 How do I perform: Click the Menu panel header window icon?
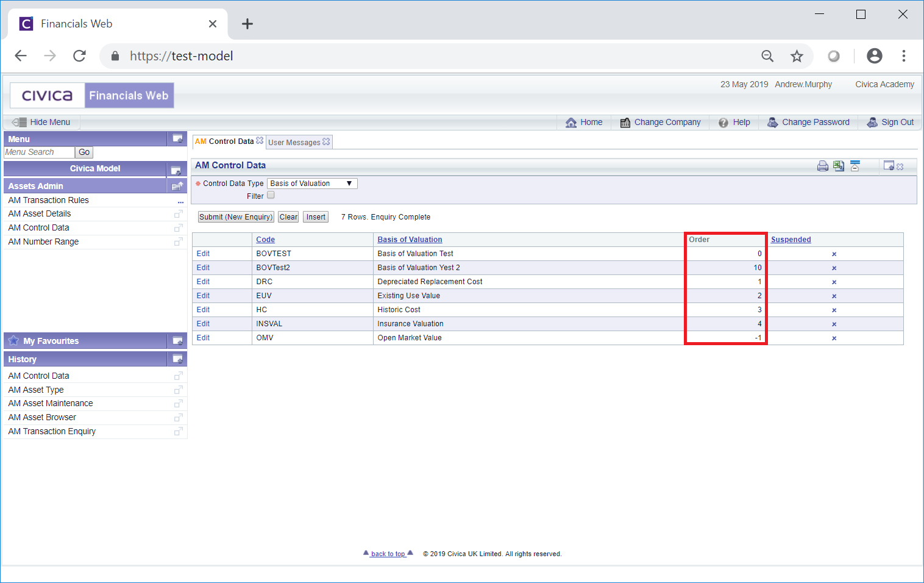pyautogui.click(x=177, y=138)
